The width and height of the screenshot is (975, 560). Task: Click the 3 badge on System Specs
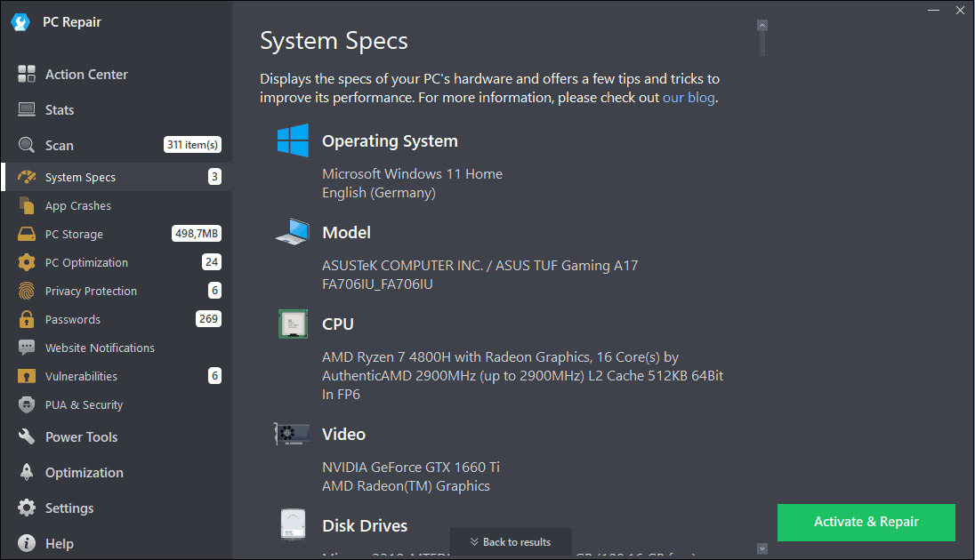pos(215,177)
